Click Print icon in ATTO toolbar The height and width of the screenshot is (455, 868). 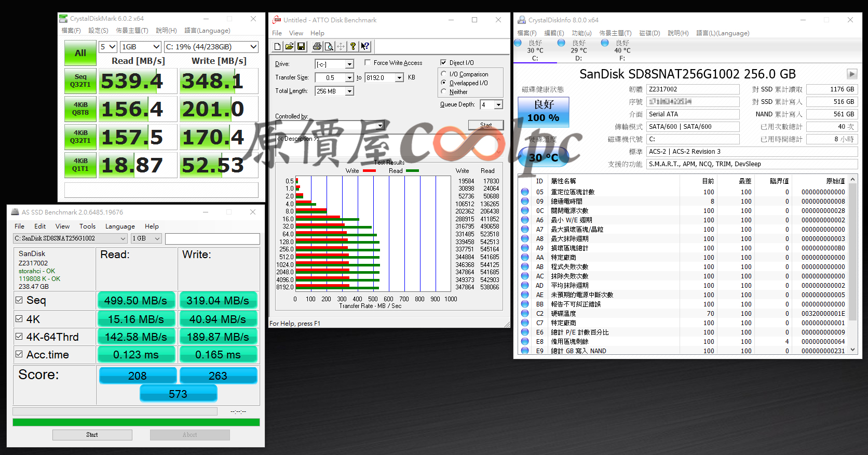pos(317,47)
